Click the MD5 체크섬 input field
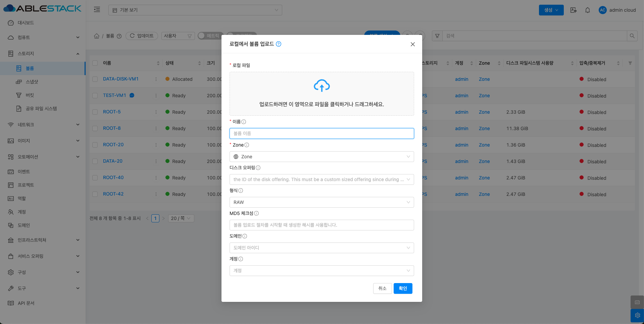The image size is (644, 324). [x=321, y=225]
